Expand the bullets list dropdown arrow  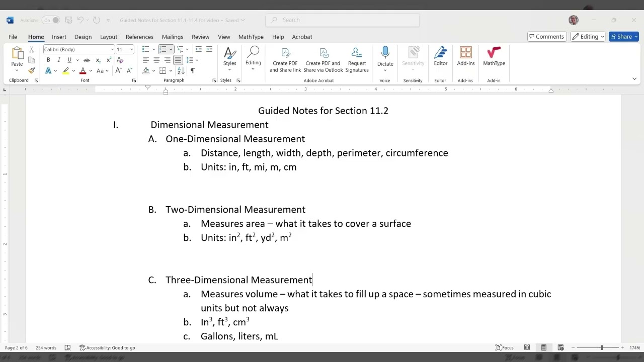[x=153, y=49]
